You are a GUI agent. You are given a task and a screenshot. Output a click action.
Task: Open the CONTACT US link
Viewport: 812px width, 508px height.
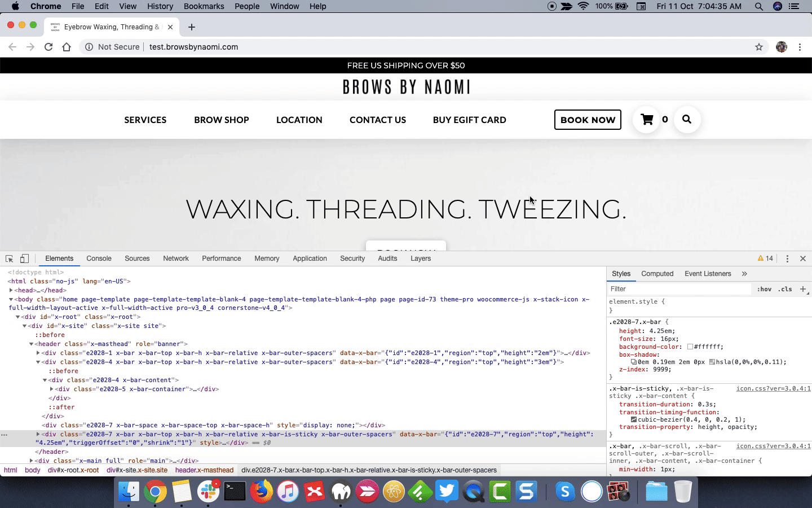(378, 120)
